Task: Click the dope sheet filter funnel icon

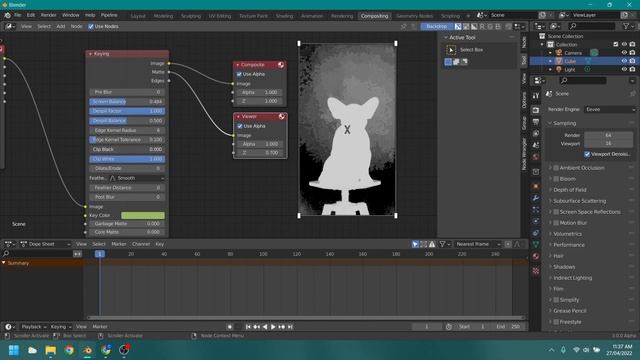Action: coord(442,244)
